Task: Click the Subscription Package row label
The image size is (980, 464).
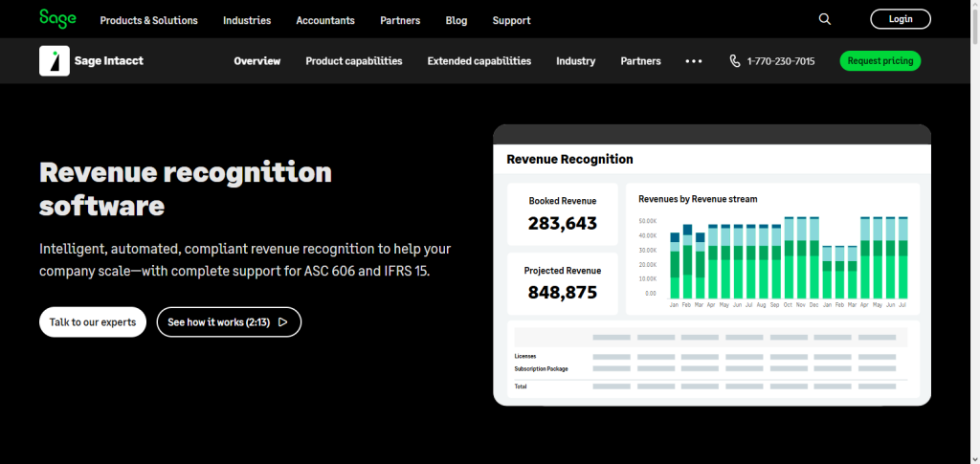Action: [x=542, y=369]
